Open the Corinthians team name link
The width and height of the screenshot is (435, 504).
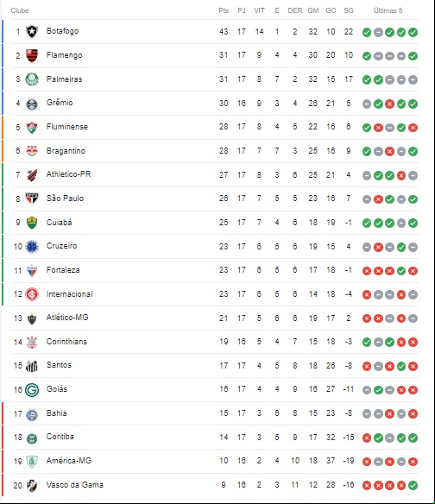click(66, 342)
